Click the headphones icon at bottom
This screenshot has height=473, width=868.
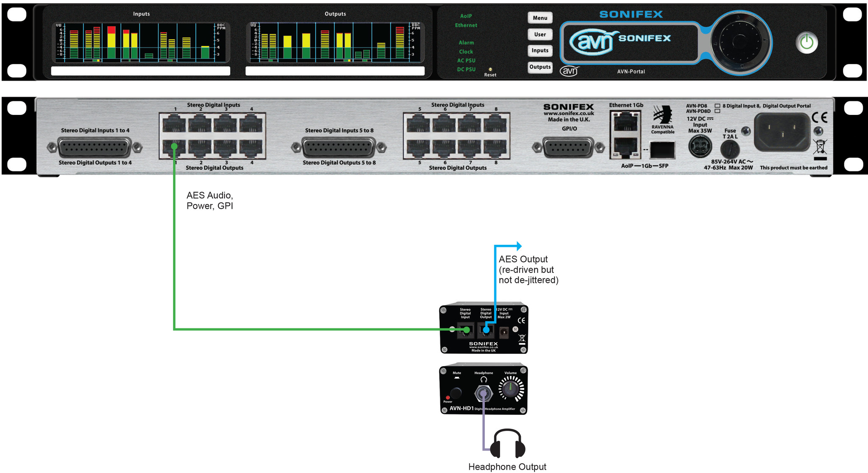tap(507, 444)
